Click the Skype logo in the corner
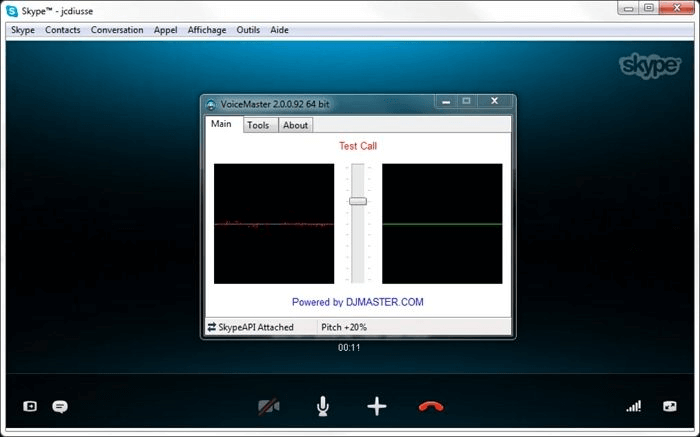This screenshot has height=437, width=700. click(651, 67)
